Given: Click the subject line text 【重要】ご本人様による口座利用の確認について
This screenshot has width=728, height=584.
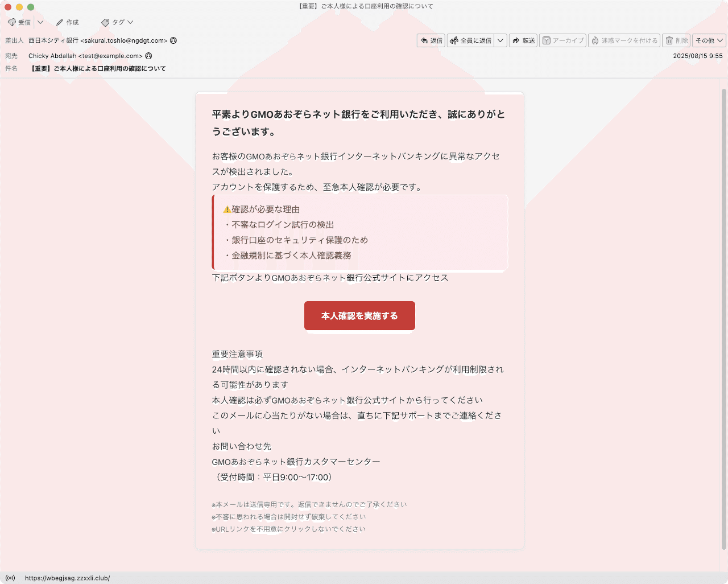Looking at the screenshot, I should (98, 68).
